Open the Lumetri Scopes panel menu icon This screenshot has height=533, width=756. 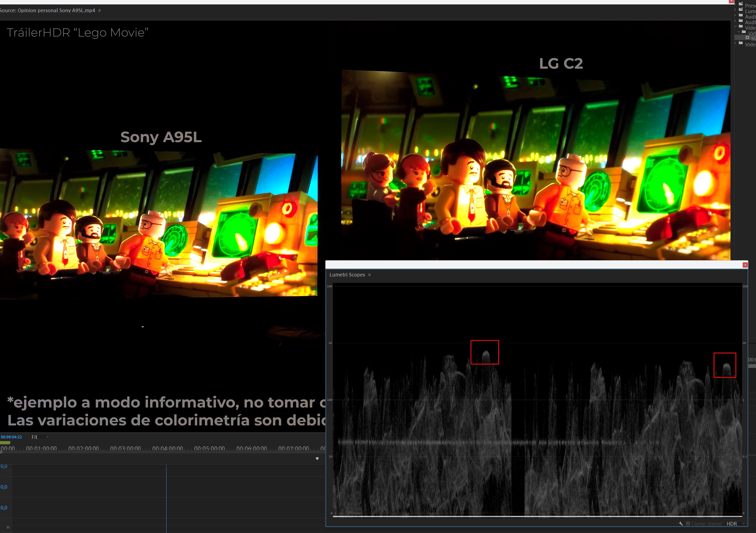(370, 275)
